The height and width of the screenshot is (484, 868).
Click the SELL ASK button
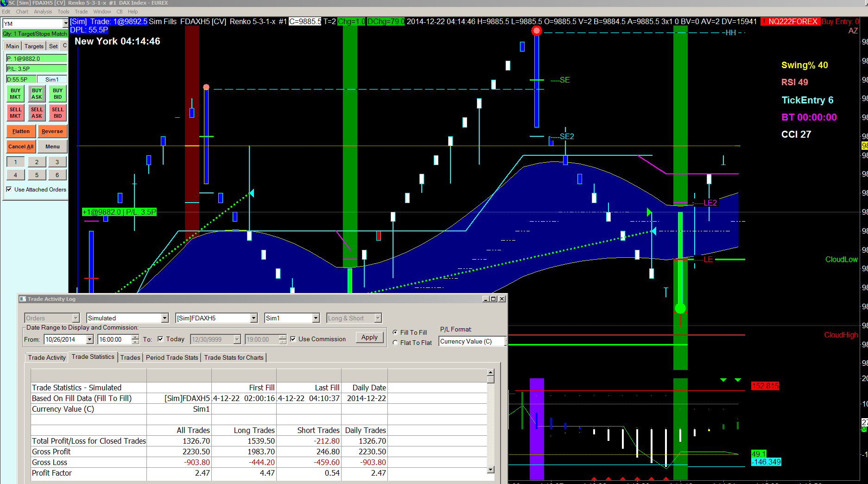(37, 113)
